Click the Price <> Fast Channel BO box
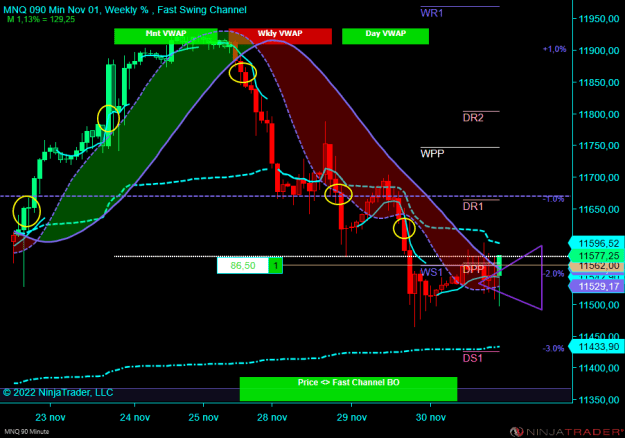The image size is (625, 438). point(348,389)
